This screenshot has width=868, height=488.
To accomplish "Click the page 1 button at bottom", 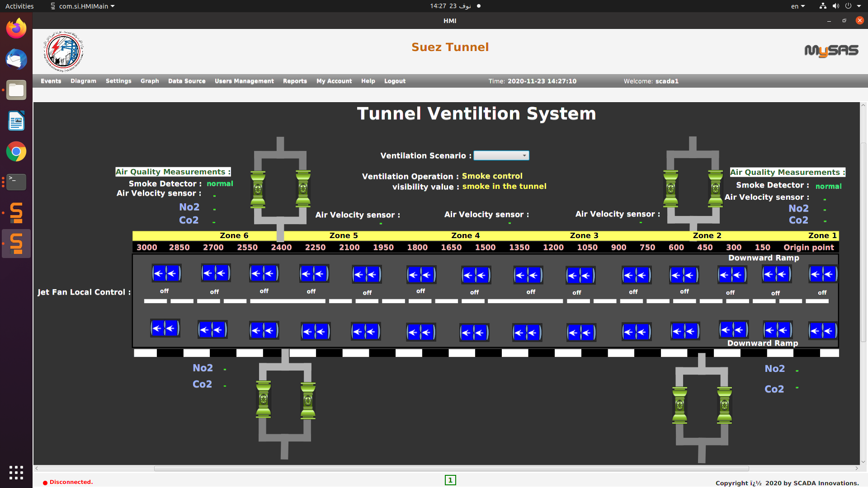I will [x=450, y=480].
